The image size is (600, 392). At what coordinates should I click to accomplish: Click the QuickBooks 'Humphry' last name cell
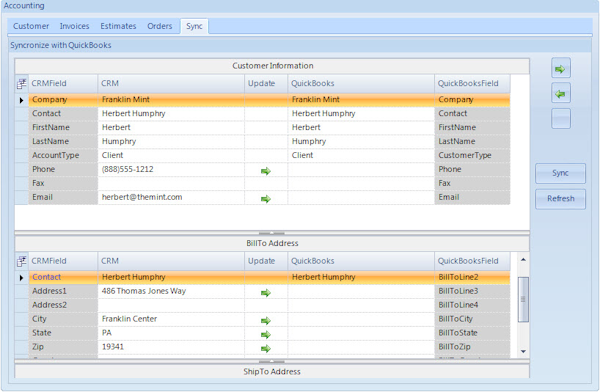[361, 142]
